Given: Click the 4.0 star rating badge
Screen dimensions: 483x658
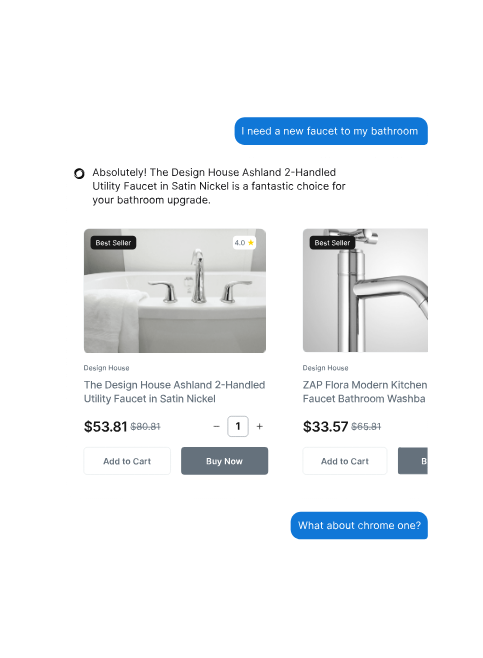Looking at the screenshot, I should [x=244, y=243].
